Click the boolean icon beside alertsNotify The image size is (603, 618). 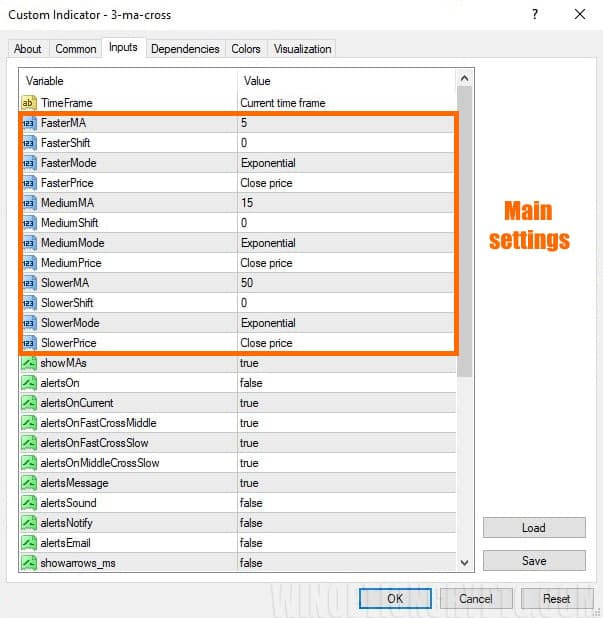pos(29,523)
